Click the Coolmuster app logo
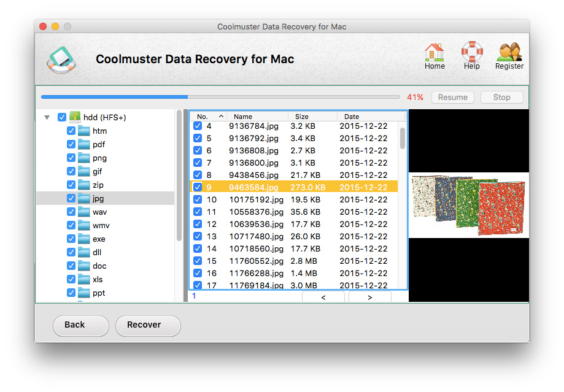Screen dimensions: 564x392 [61, 60]
